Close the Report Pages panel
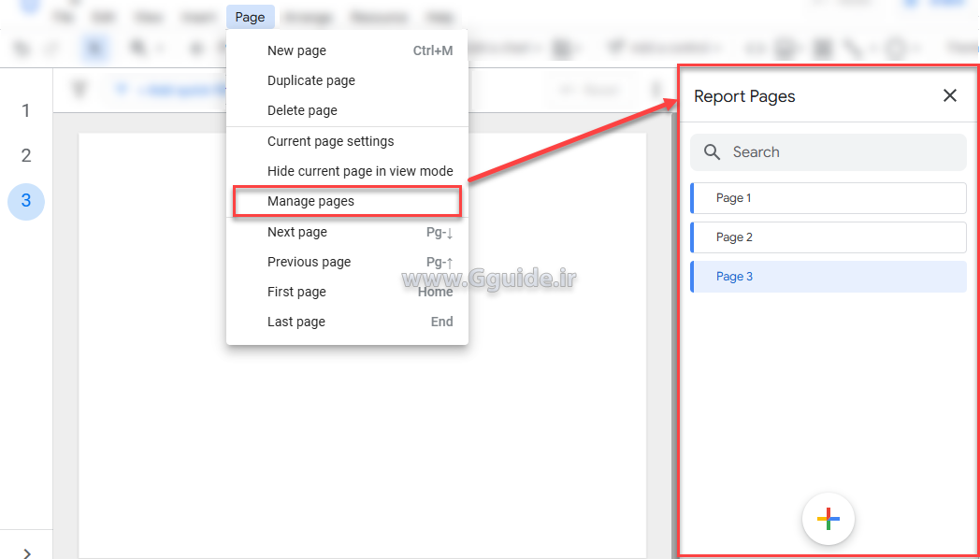The width and height of the screenshot is (980, 559). tap(950, 95)
